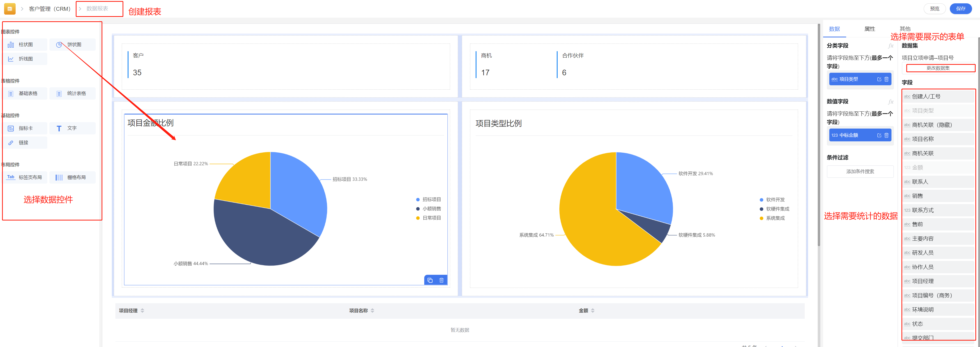980x347 pixels.
Task: Sort table by 项目名称 column
Action: click(373, 311)
